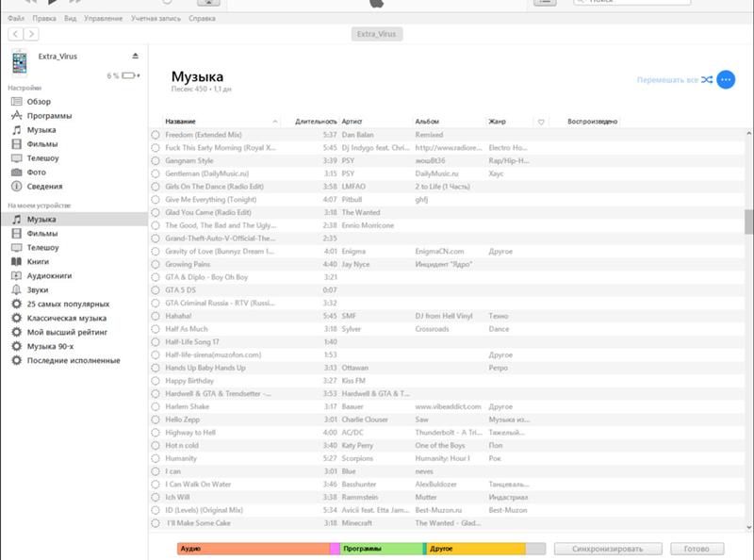Sort by Жанр column header
Image resolution: width=754 pixels, height=560 pixels.
pos(497,122)
